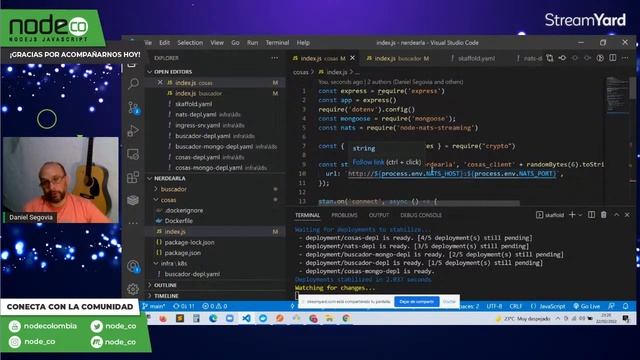This screenshot has width=640, height=360.
Task: Open Firefox from the taskbar
Action: [x=163, y=318]
